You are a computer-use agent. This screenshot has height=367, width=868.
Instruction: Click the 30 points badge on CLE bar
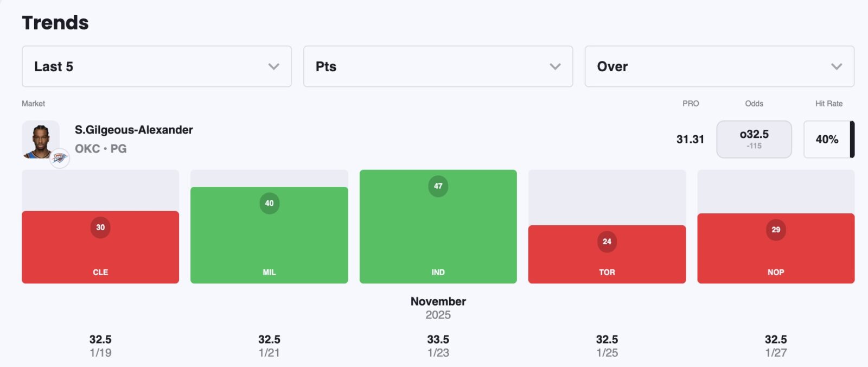[x=100, y=227]
